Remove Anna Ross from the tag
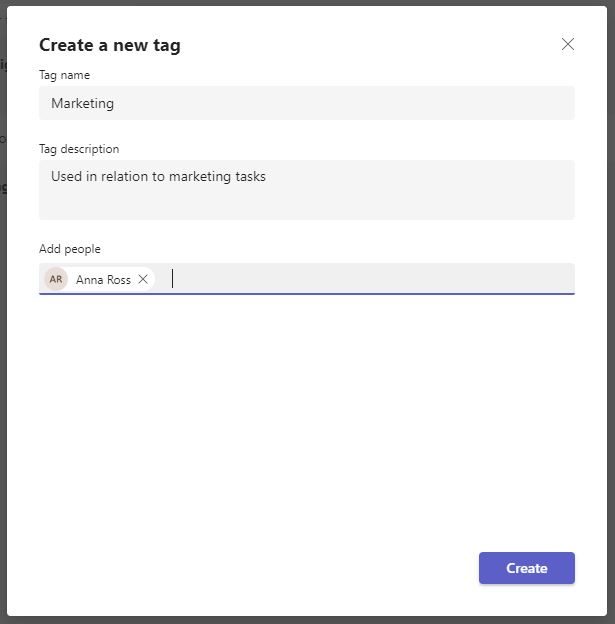 [x=143, y=279]
